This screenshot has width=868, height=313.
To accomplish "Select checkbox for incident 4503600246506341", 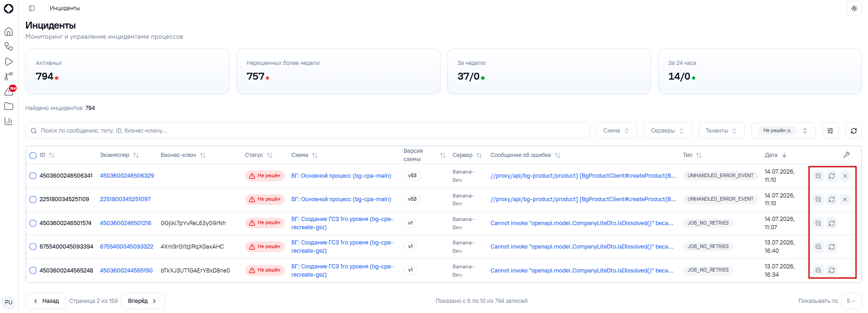I will click(33, 176).
